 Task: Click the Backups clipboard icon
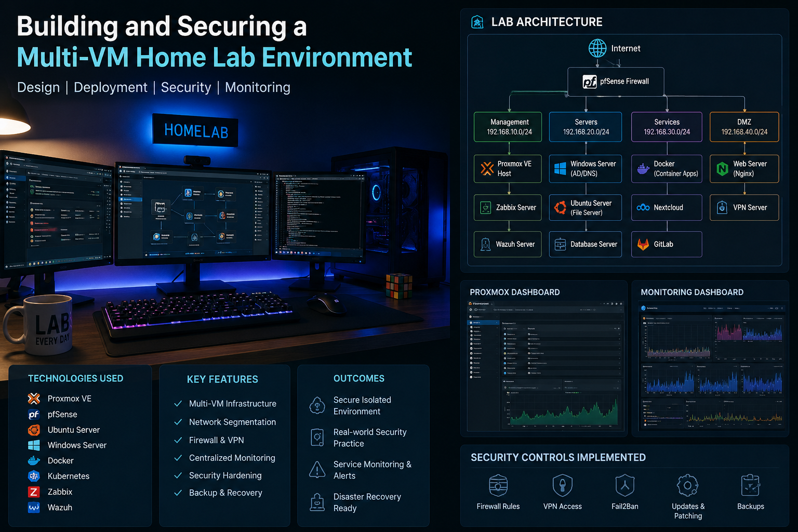click(x=751, y=485)
